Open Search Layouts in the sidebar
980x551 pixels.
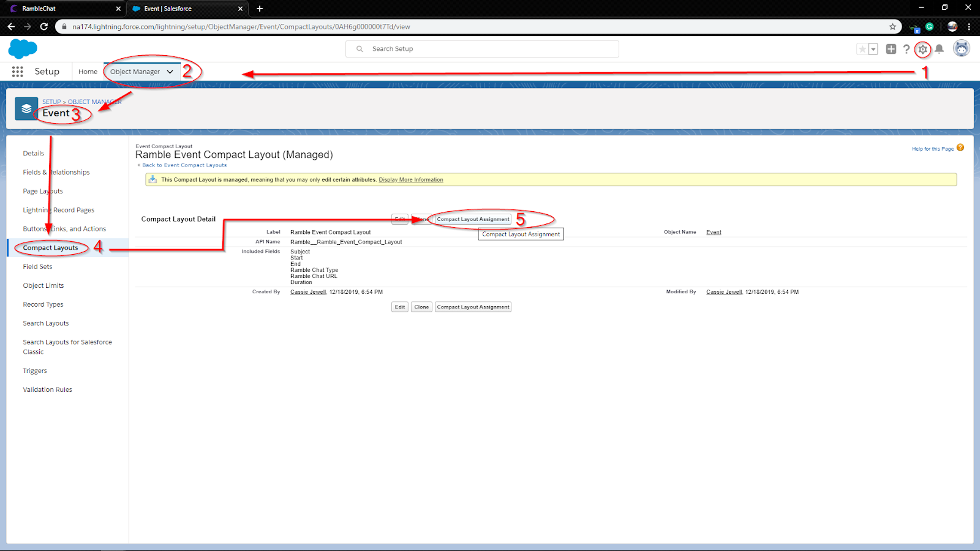(46, 323)
